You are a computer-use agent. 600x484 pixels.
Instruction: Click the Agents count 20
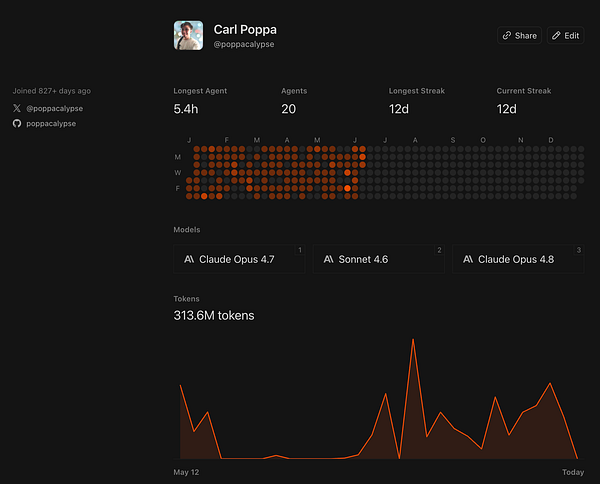289,109
